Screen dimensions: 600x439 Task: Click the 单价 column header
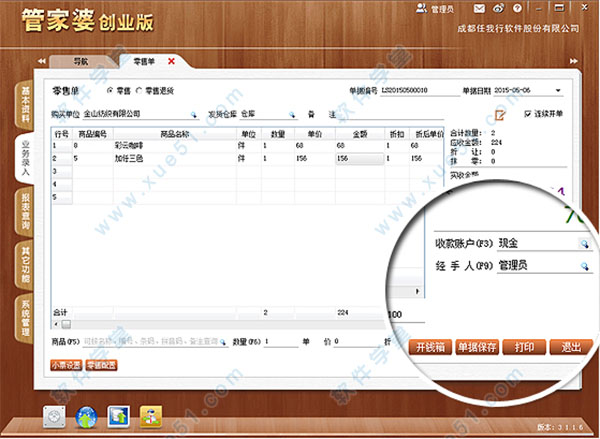pos(315,134)
